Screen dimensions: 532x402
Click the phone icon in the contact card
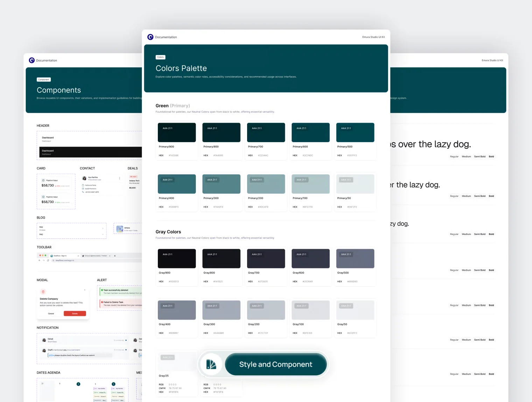tap(83, 192)
